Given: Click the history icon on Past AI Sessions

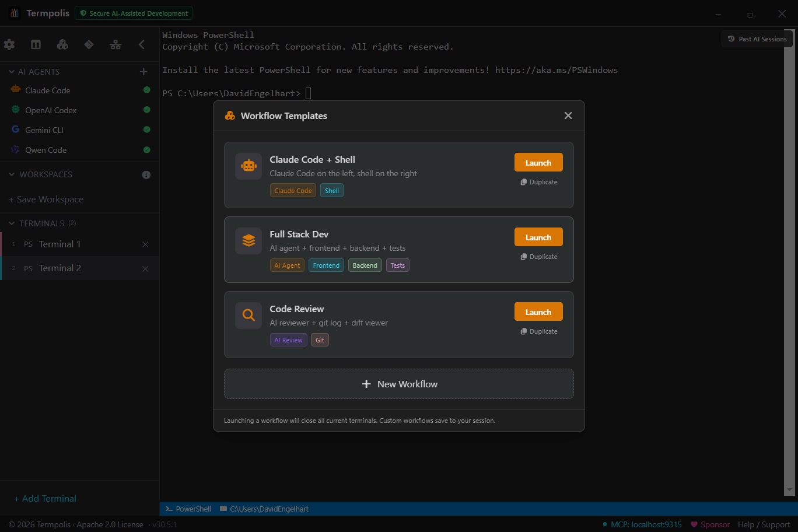Looking at the screenshot, I should pos(731,39).
